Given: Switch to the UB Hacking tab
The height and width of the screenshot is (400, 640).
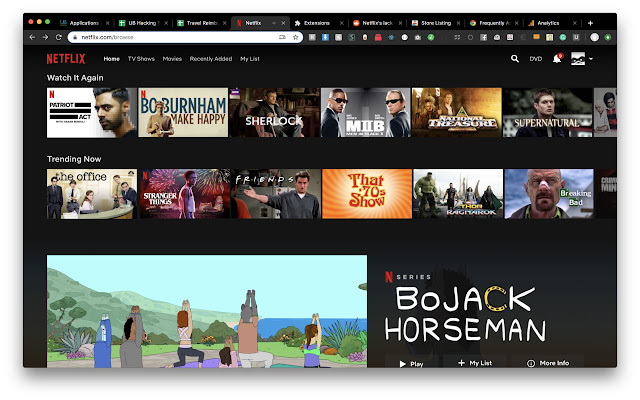Looking at the screenshot, I should (142, 23).
